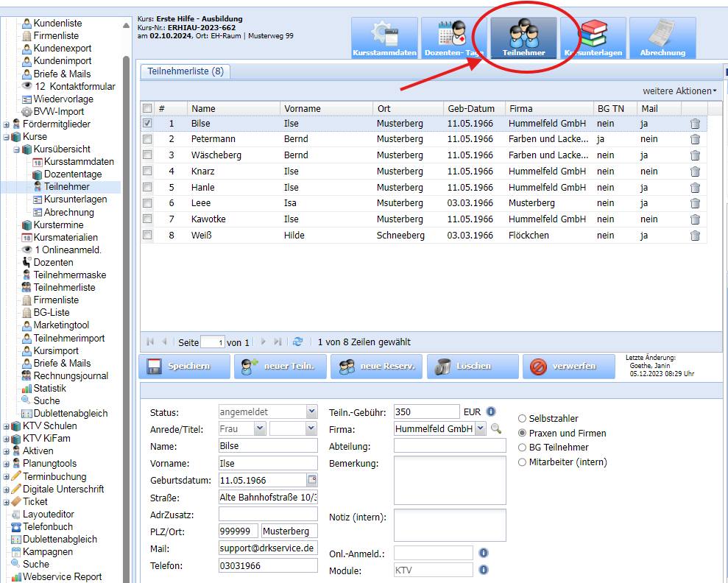Screen dimensions: 728x583
Task: Choose BG Teilnehmer radio option
Action: [522, 448]
